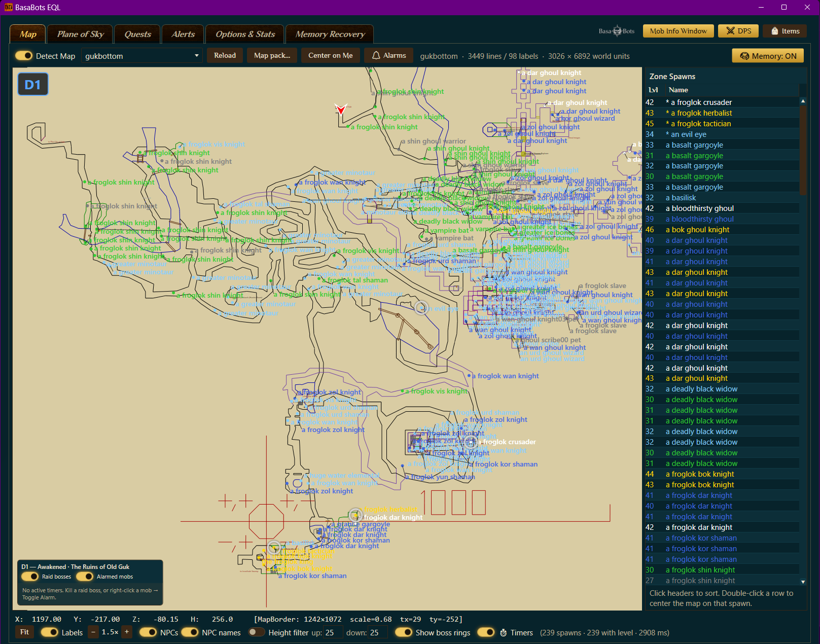Select level 42 'a bloodthirsty ghoul' row
This screenshot has height=644, width=820.
click(x=722, y=208)
